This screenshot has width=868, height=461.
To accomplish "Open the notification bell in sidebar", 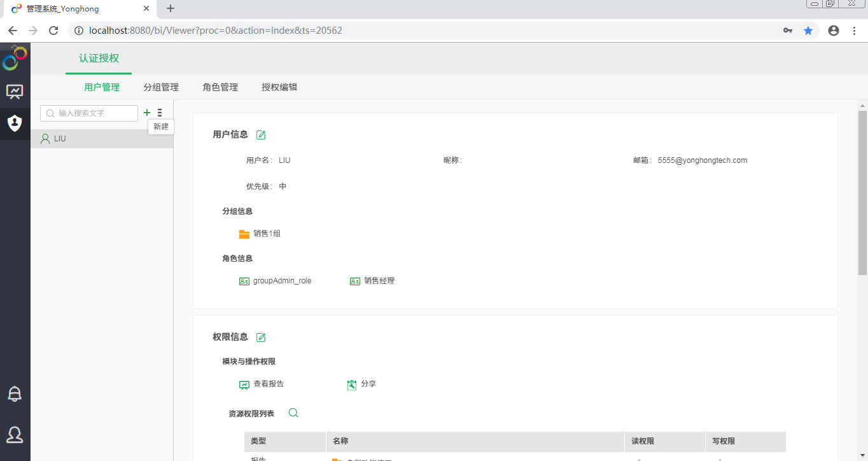I will 15,394.
